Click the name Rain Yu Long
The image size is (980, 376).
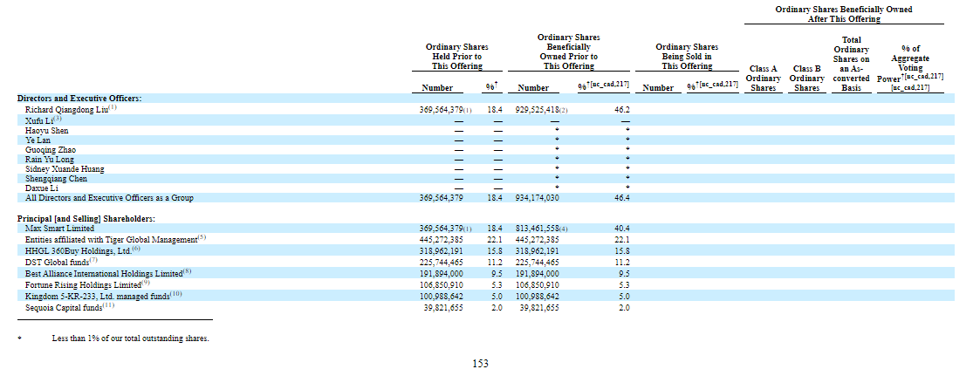[50, 160]
